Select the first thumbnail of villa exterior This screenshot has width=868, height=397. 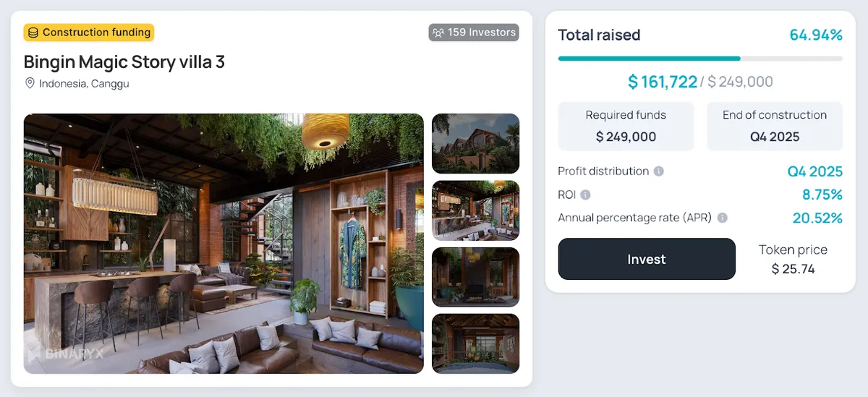pyautogui.click(x=475, y=143)
